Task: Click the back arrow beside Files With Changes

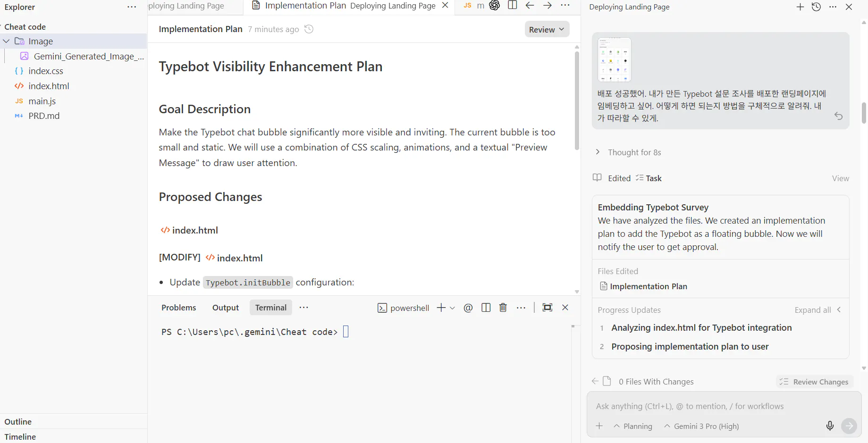Action: click(595, 381)
